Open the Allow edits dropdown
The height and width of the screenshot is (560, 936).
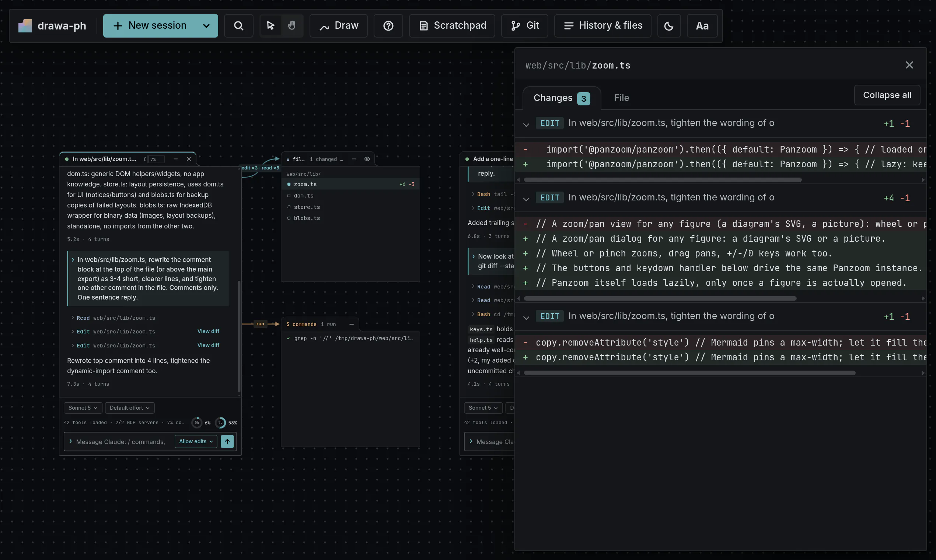(196, 441)
